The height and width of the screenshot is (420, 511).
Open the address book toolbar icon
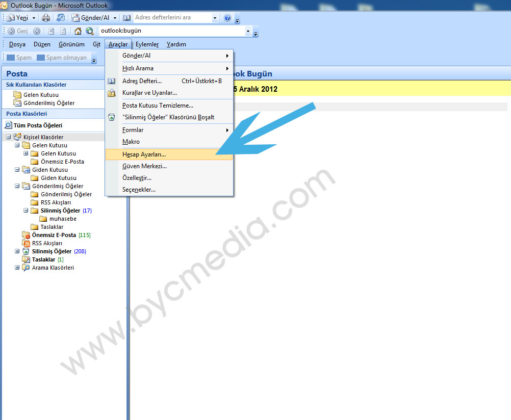[x=127, y=18]
